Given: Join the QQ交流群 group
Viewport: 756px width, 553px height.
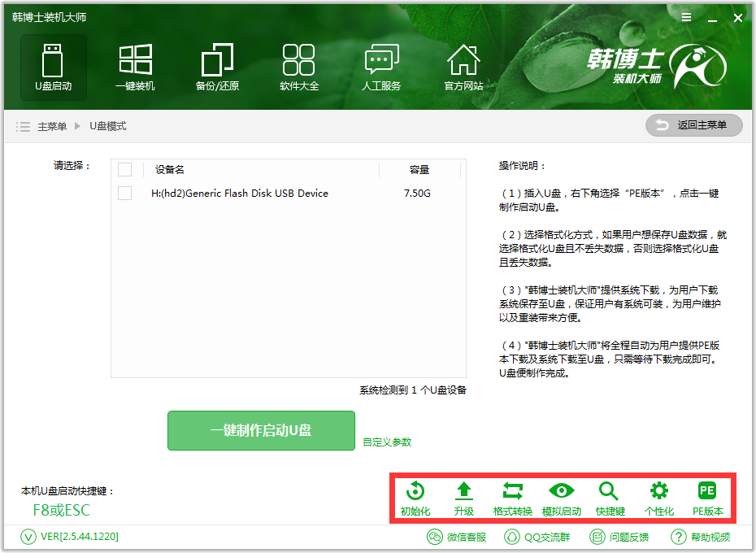Looking at the screenshot, I should pyautogui.click(x=537, y=537).
